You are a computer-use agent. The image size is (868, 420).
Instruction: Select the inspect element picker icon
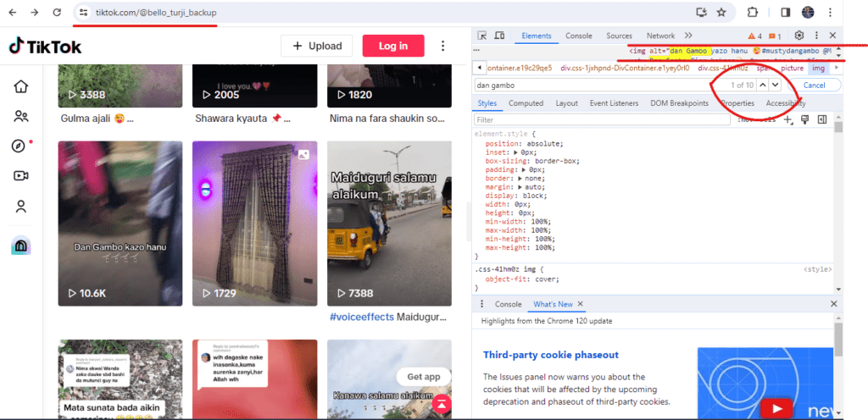tap(482, 36)
